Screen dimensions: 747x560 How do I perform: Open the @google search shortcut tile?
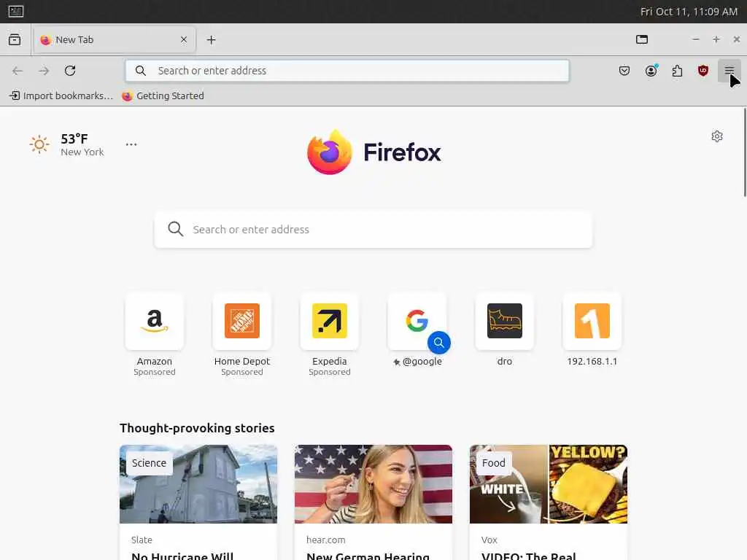(x=417, y=322)
